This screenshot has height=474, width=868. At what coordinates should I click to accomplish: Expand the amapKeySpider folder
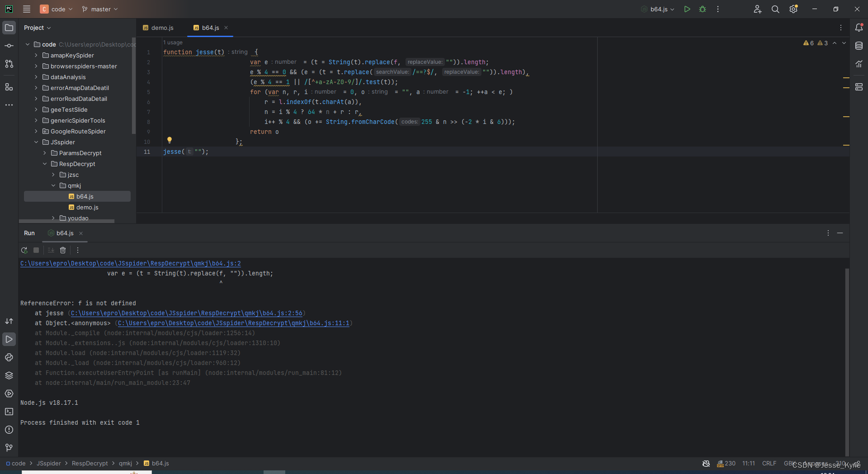pos(36,55)
